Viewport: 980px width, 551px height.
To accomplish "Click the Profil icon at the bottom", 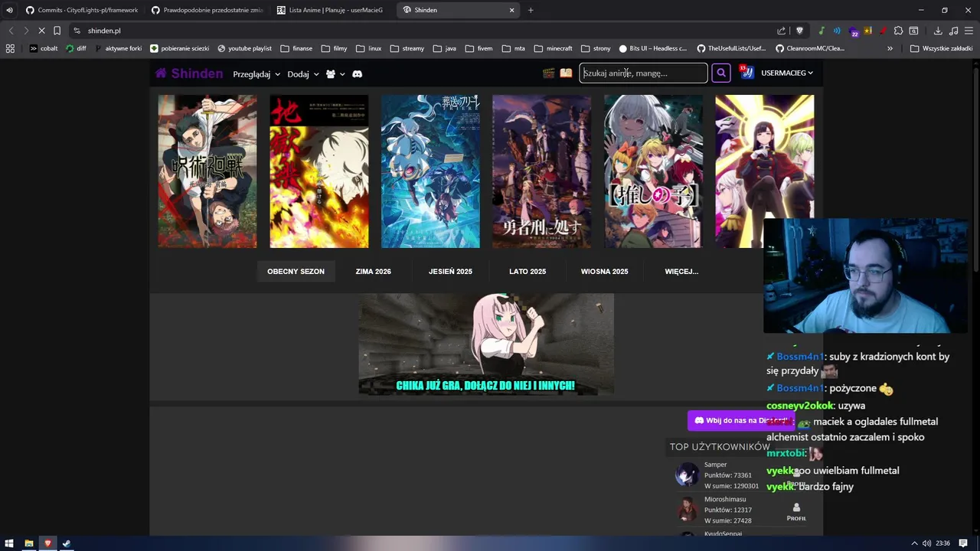I will 796,513.
